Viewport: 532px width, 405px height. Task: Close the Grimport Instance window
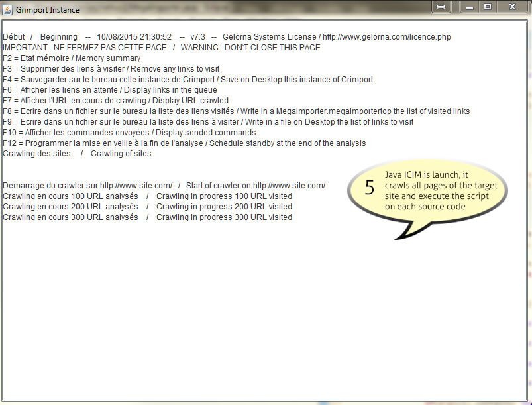[513, 7]
